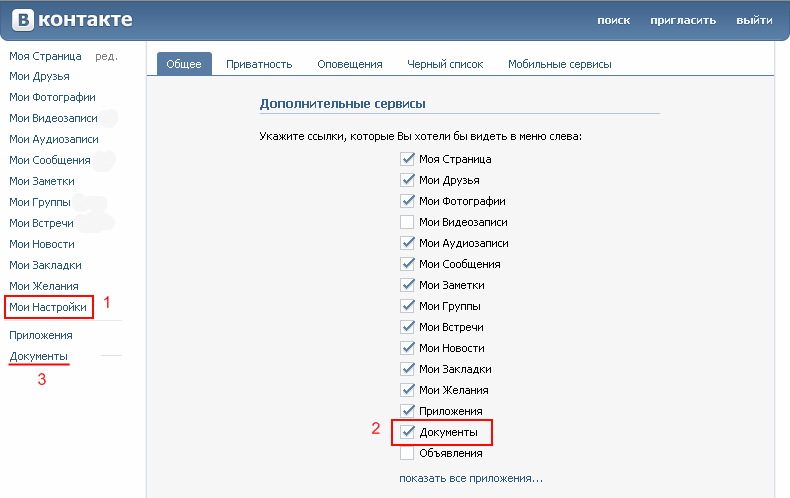790x498 pixels.
Task: Open Мои Настройки in left menu
Action: tap(48, 307)
